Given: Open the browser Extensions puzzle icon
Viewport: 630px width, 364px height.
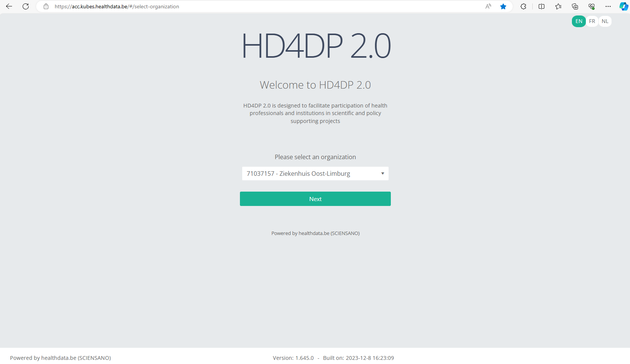Looking at the screenshot, I should [x=523, y=6].
